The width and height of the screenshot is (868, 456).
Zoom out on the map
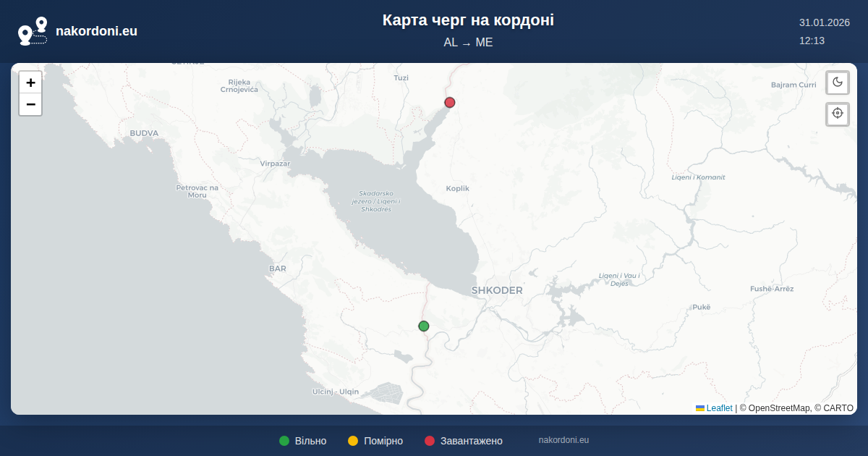[30, 104]
